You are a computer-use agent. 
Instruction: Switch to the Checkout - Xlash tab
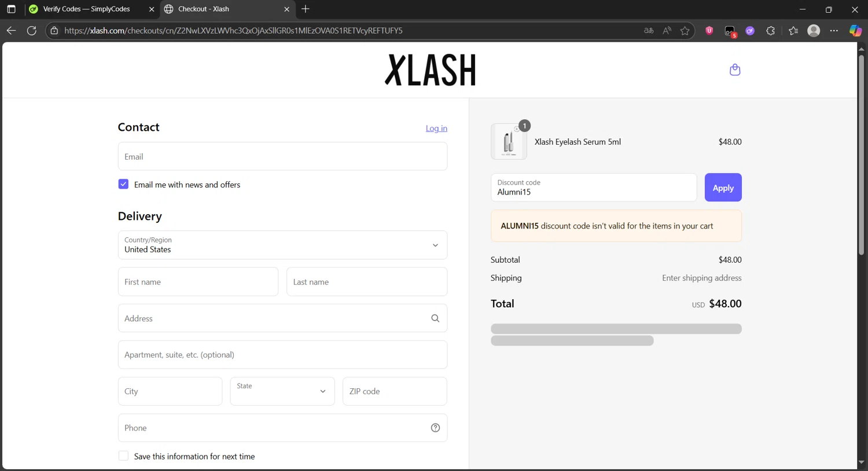pos(227,9)
